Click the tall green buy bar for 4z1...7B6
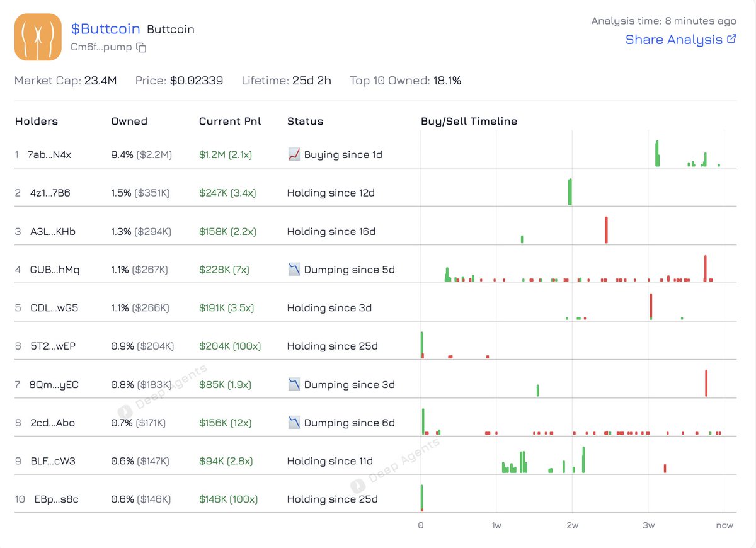 (x=570, y=192)
